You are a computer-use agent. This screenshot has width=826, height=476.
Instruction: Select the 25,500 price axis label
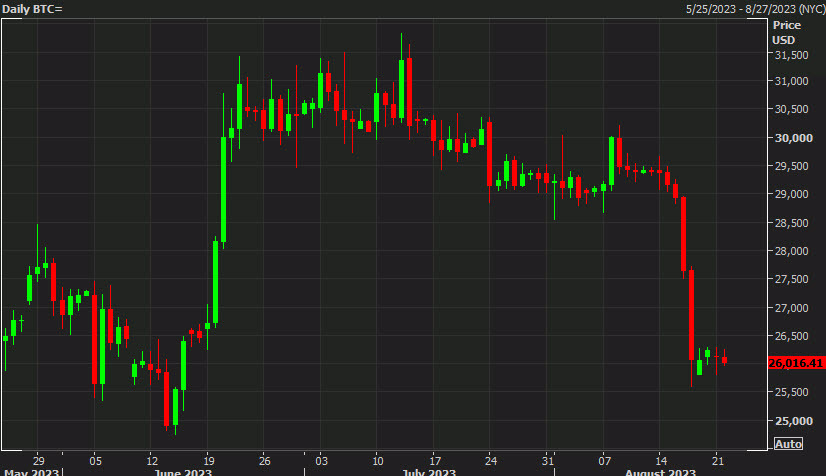click(791, 392)
